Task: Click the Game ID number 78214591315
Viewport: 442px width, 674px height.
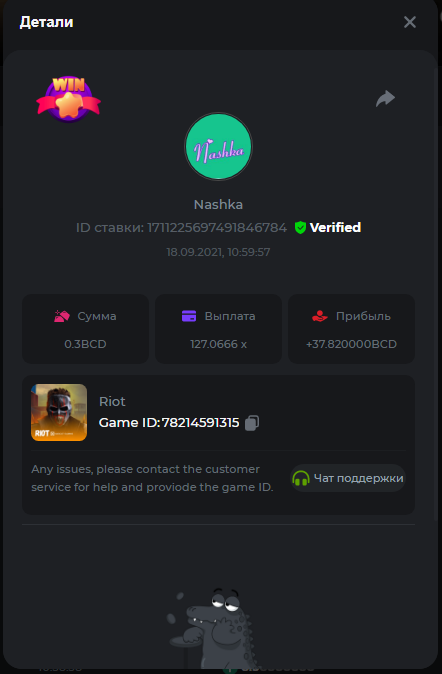Action: click(200, 423)
